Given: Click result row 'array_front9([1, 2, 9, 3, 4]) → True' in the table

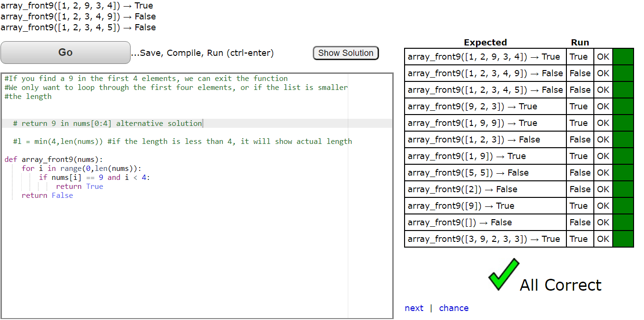Looking at the screenshot, I should click(x=519, y=57).
